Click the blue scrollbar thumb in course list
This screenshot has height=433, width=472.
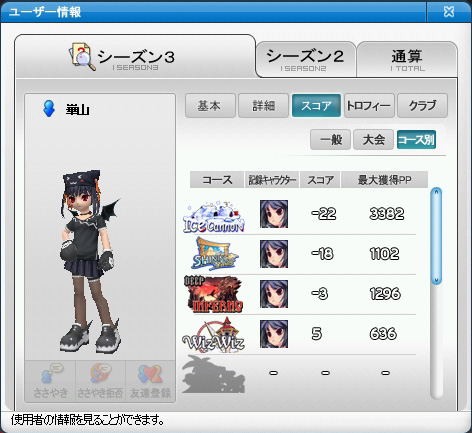click(x=436, y=236)
